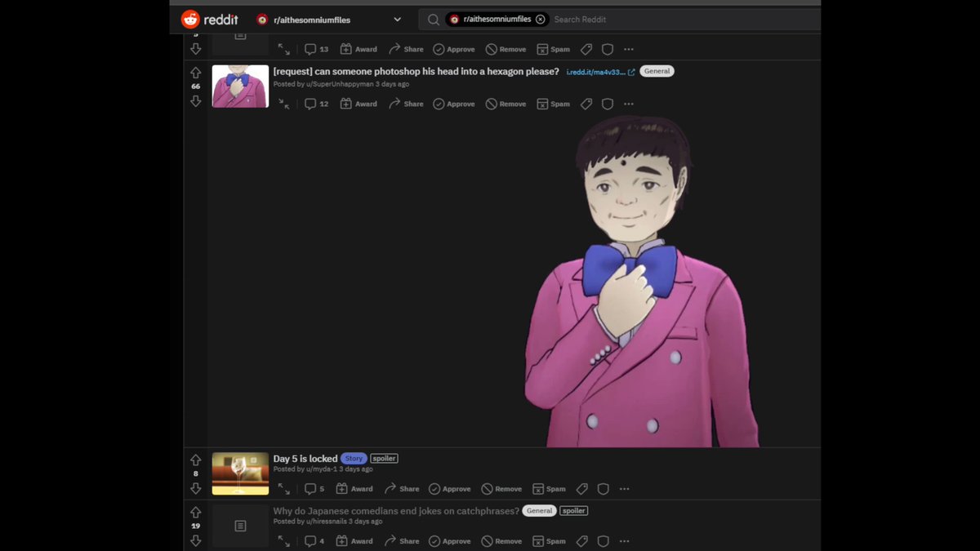Open the hexagon request post thumbnail

[240, 87]
